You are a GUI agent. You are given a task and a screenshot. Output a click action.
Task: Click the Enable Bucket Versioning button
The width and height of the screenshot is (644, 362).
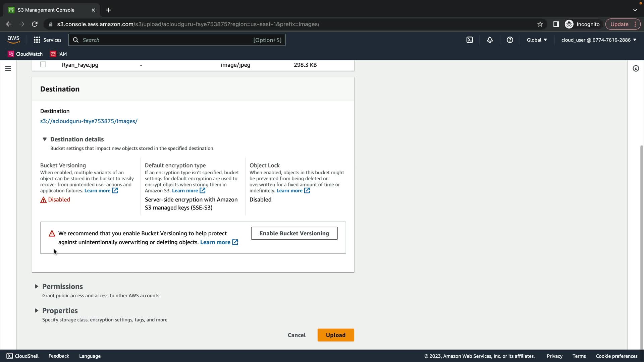[294, 233]
